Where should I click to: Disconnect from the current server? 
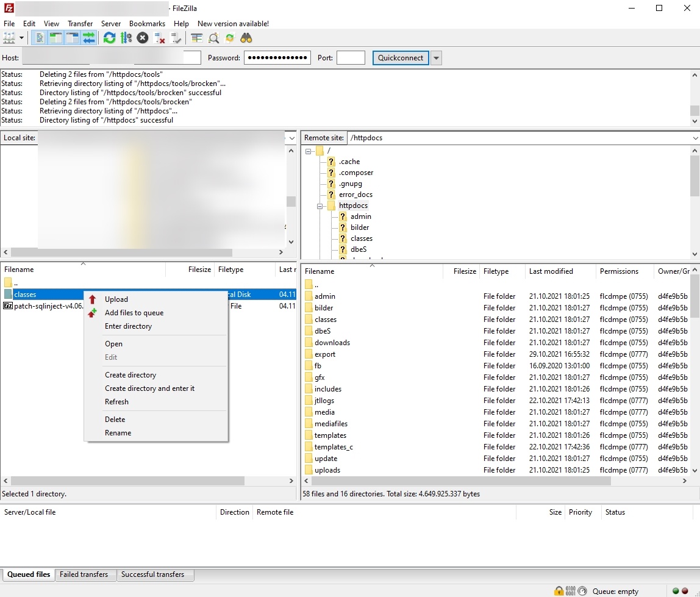pyautogui.click(x=160, y=38)
